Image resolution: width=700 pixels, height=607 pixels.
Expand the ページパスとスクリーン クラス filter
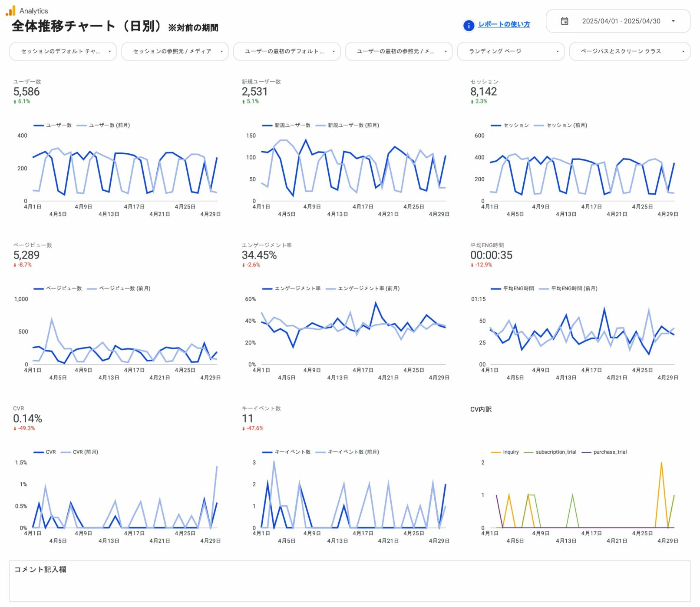(x=629, y=51)
